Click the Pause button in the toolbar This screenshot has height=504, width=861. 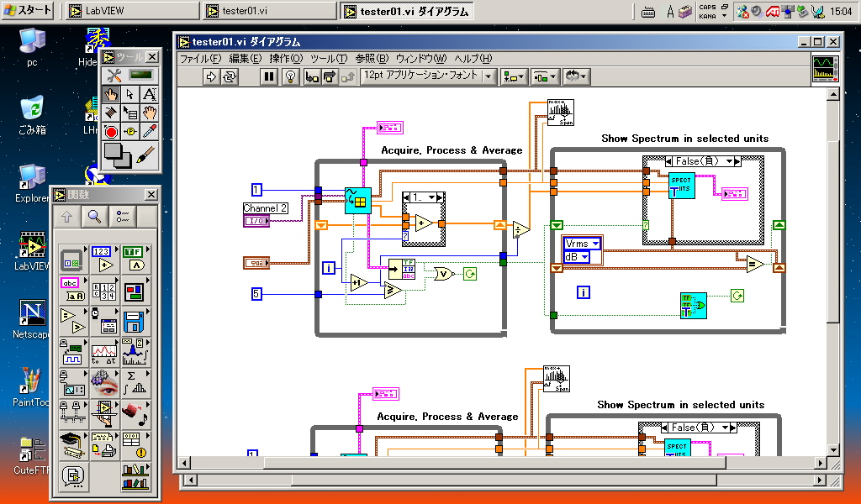(x=269, y=76)
